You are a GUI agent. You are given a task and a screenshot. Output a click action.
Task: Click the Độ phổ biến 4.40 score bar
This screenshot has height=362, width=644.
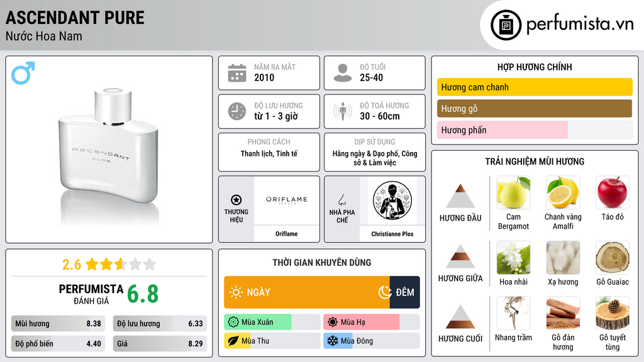(x=58, y=344)
